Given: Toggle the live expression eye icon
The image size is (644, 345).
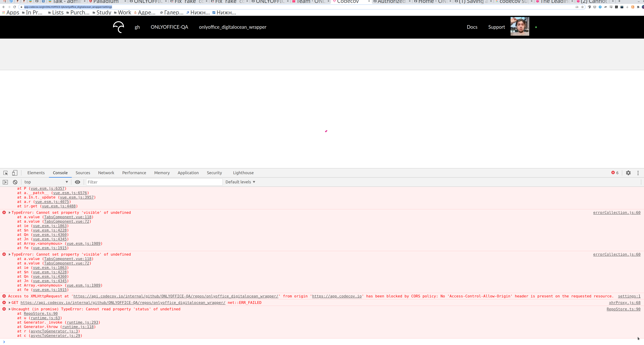Looking at the screenshot, I should coord(78,182).
